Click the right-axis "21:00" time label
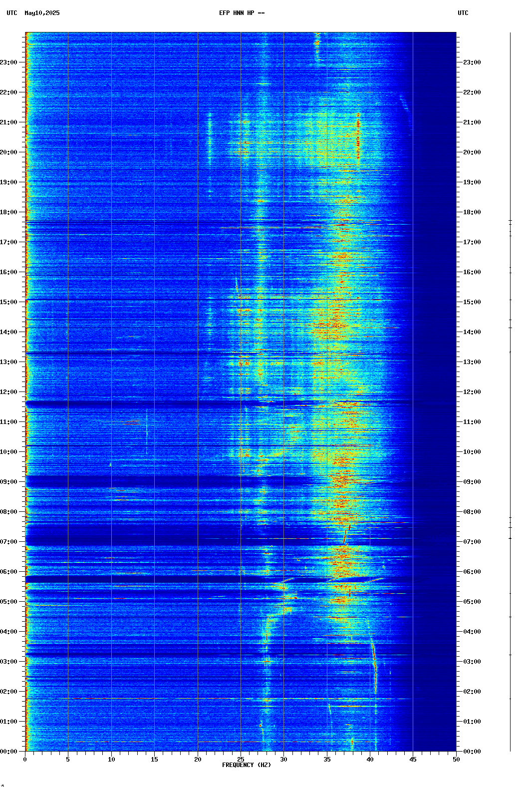The image size is (532, 791). (x=472, y=122)
